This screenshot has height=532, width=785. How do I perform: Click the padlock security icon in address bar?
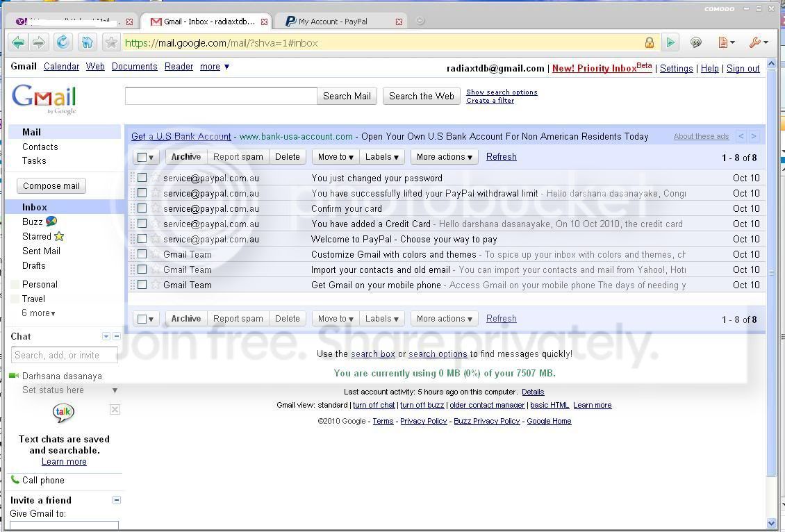[650, 42]
